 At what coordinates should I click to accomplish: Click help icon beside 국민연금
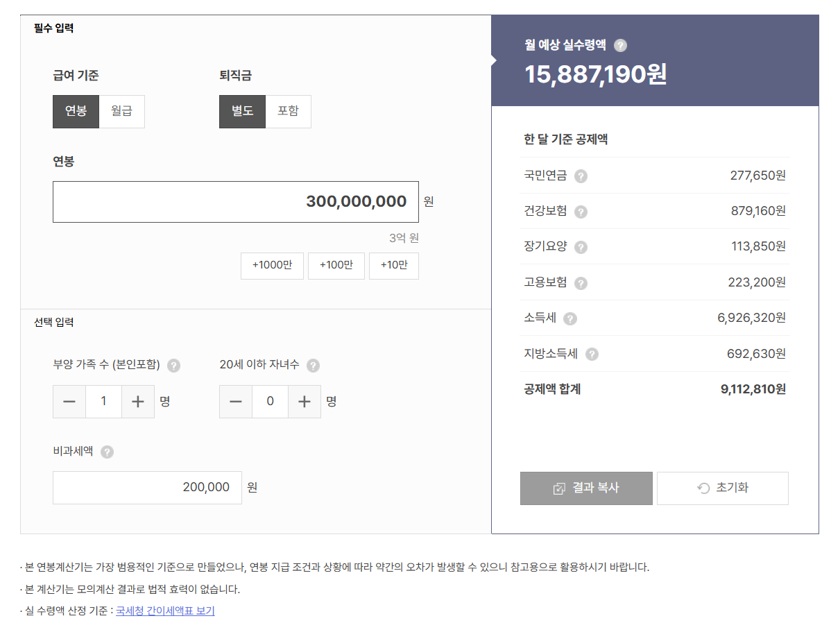[x=581, y=176]
